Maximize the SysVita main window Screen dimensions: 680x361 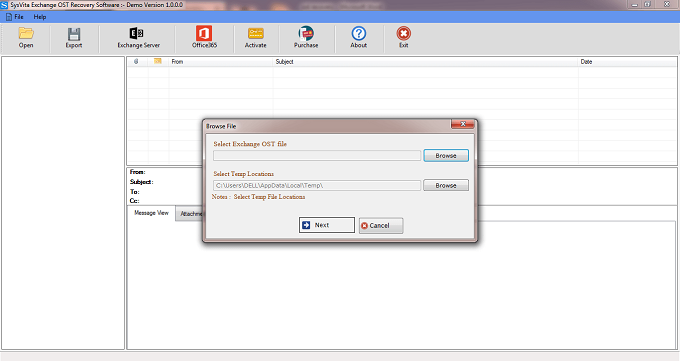[647, 5]
